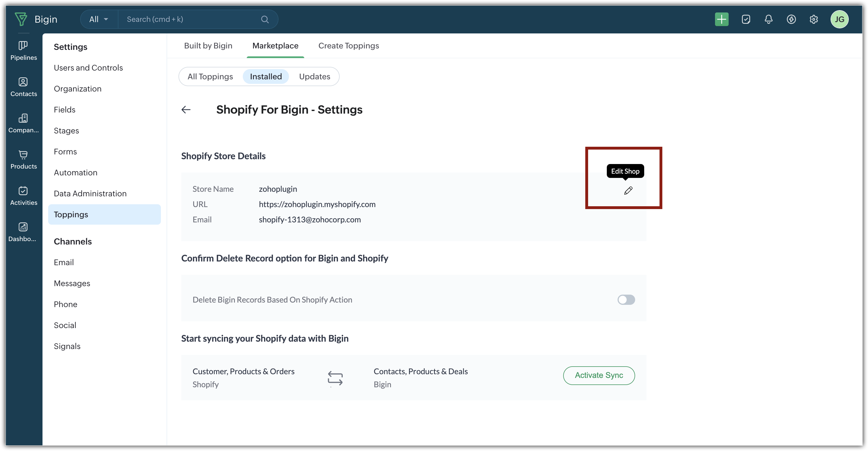This screenshot has height=451, width=868.
Task: Click the Activate Sync button
Action: (x=599, y=375)
